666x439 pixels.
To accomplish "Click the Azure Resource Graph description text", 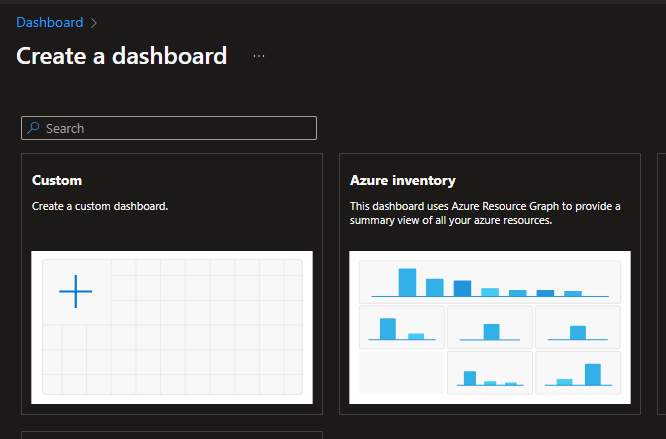I will pyautogui.click(x=485, y=213).
